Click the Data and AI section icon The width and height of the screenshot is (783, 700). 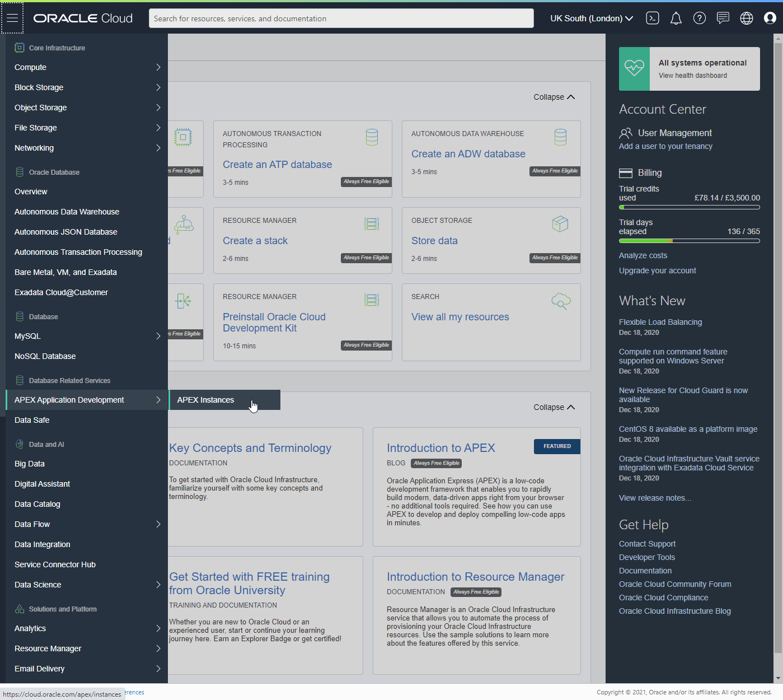coord(20,444)
